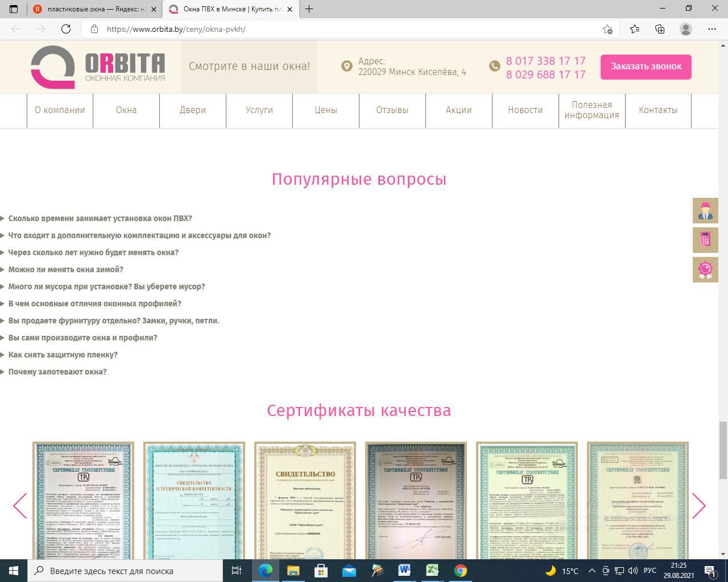Call phone number 8 017 338 17 17
728x582 pixels.
545,61
